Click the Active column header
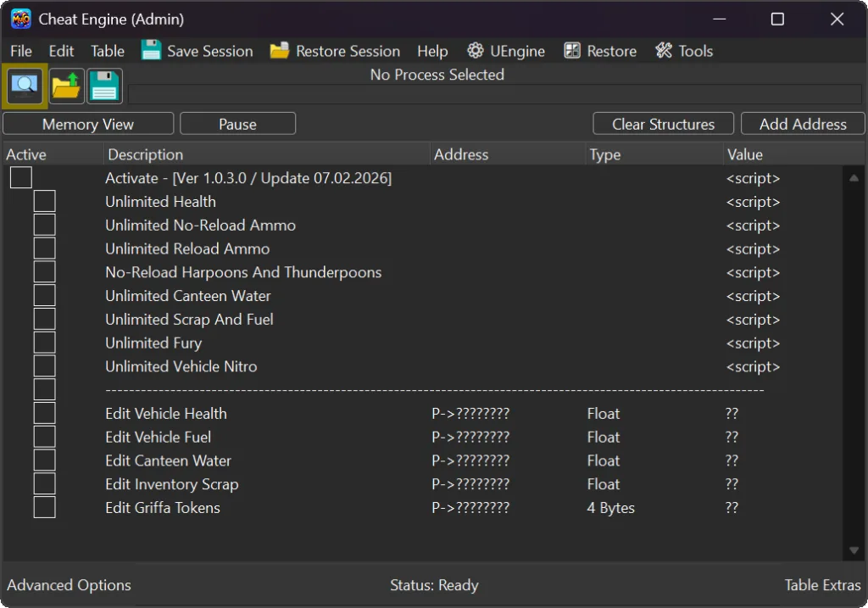Image resolution: width=868 pixels, height=608 pixels. [x=53, y=154]
